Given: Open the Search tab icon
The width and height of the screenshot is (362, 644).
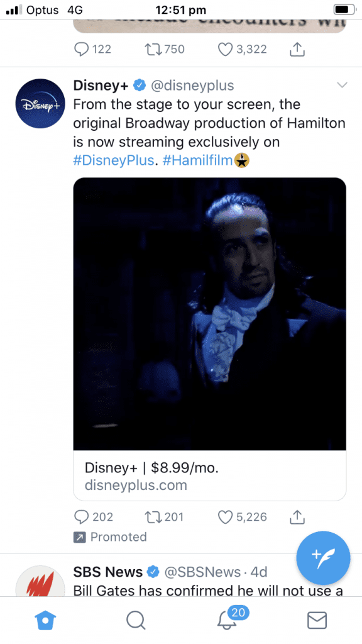Looking at the screenshot, I should (x=136, y=620).
